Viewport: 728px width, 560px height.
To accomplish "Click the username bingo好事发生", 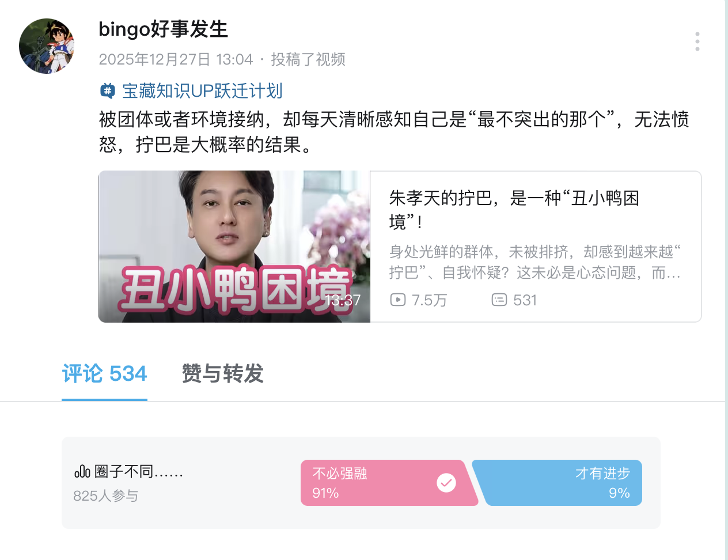I will click(x=163, y=29).
